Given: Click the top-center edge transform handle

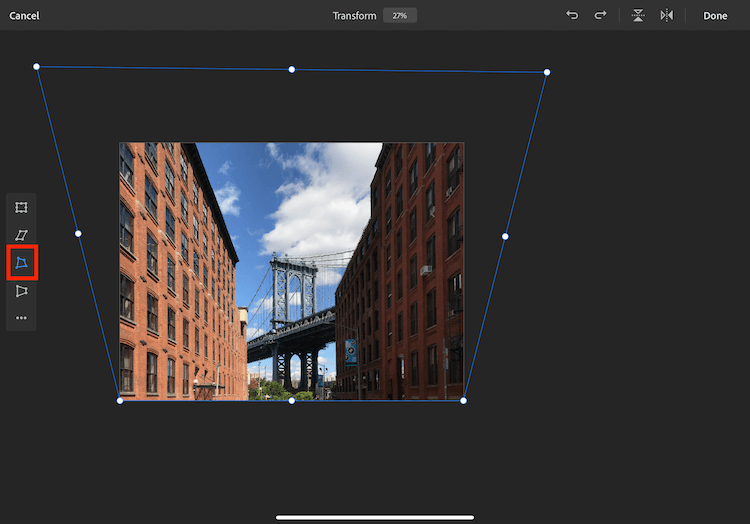Looking at the screenshot, I should coord(292,69).
